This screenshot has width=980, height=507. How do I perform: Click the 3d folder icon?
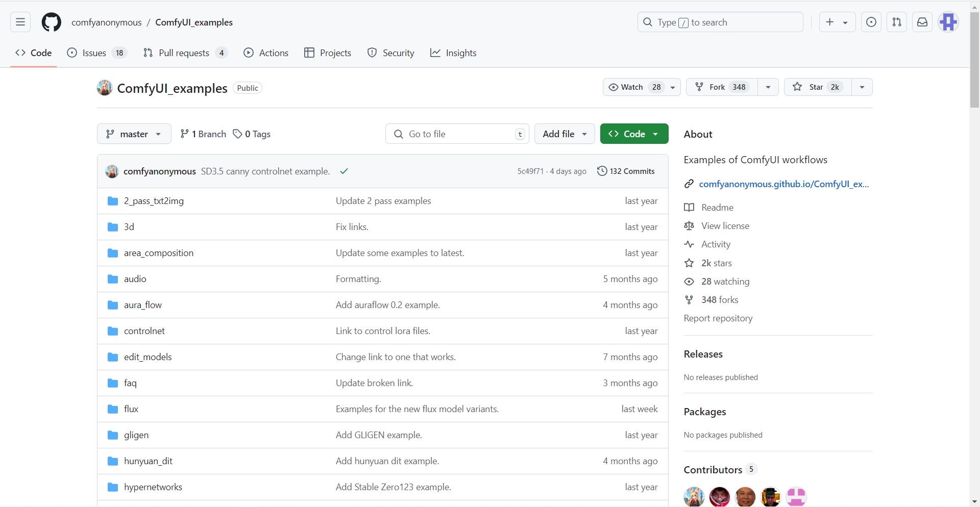tap(113, 227)
